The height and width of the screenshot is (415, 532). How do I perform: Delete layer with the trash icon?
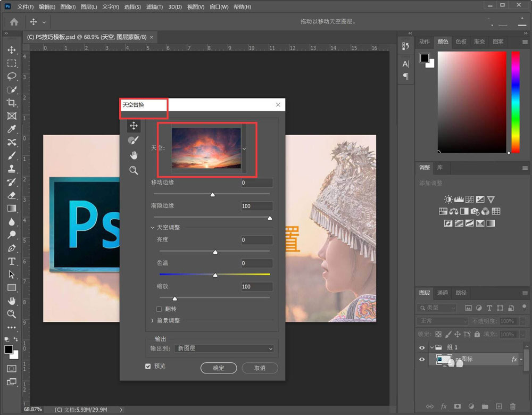click(513, 406)
